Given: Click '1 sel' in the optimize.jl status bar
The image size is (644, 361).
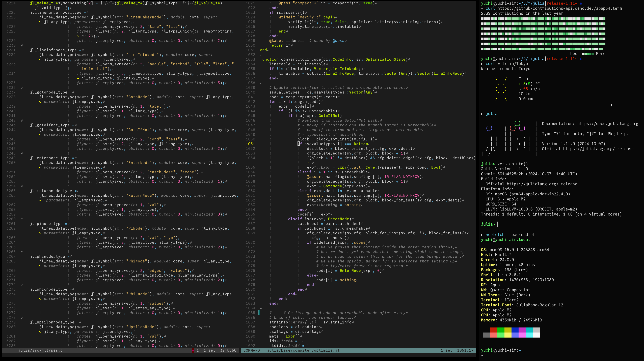Looking at the screenshot, I should (x=446, y=350).
